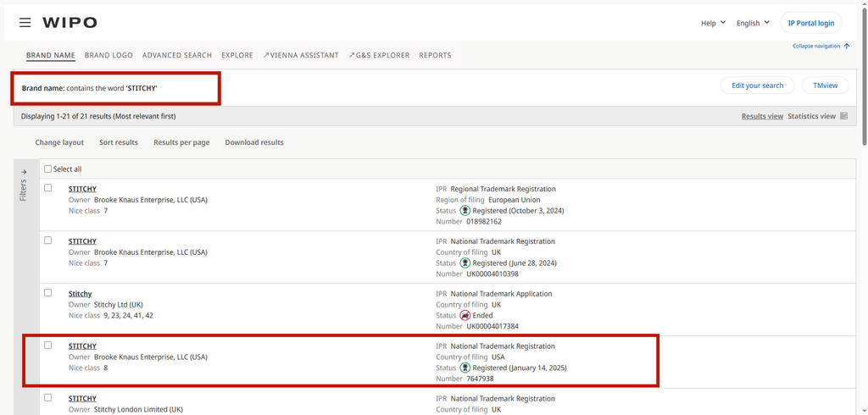The height and width of the screenshot is (415, 868).
Task: Collapse the navigation bar
Action: click(x=821, y=46)
